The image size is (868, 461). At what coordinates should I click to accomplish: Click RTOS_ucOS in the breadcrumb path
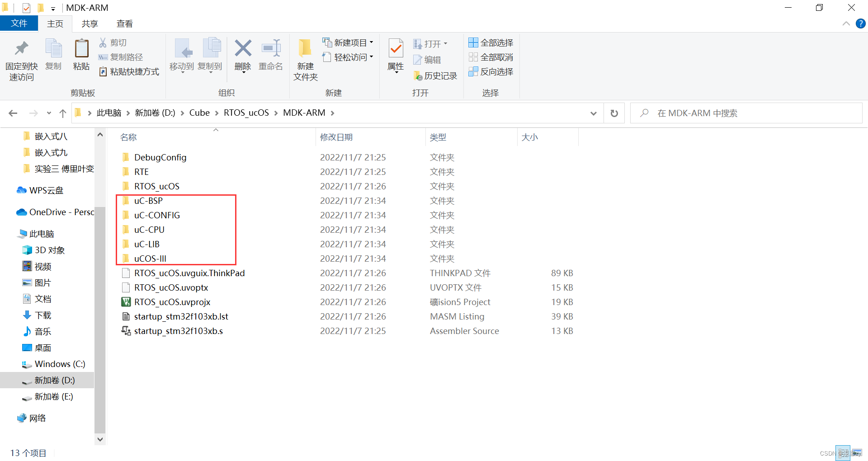[x=246, y=113]
